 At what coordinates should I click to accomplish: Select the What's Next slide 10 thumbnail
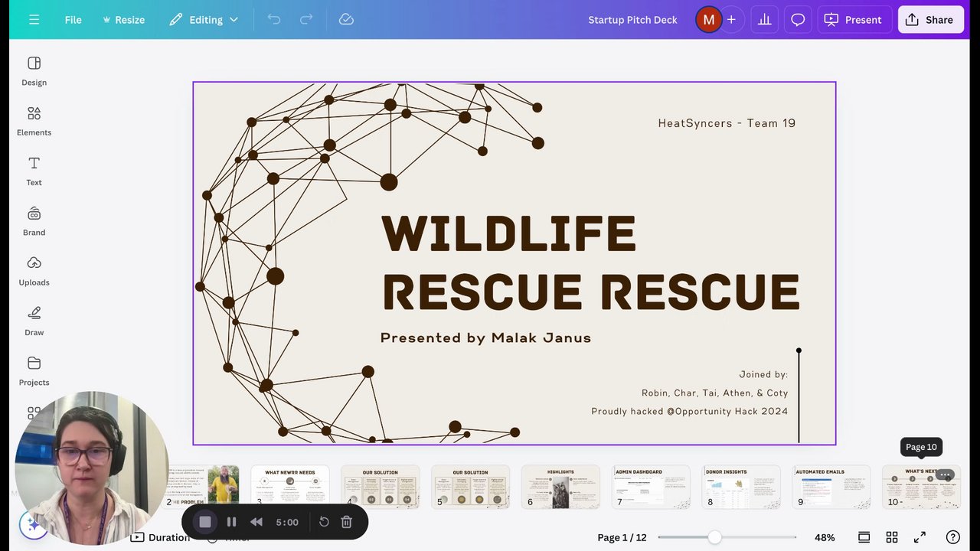coord(921,487)
